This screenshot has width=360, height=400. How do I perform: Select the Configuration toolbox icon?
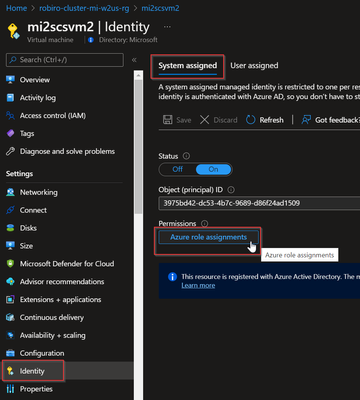point(10,353)
